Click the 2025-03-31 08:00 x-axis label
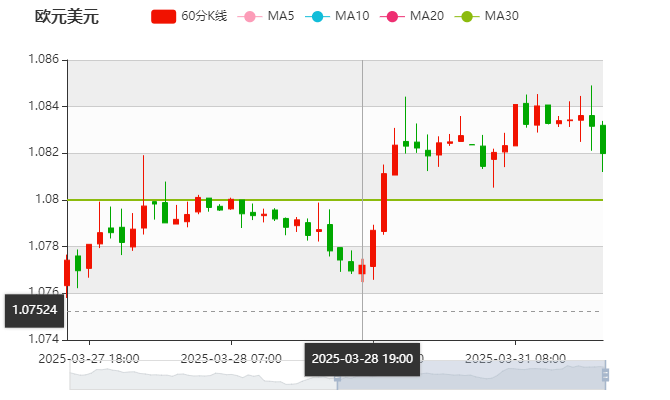This screenshot has width=670, height=400. (x=517, y=357)
